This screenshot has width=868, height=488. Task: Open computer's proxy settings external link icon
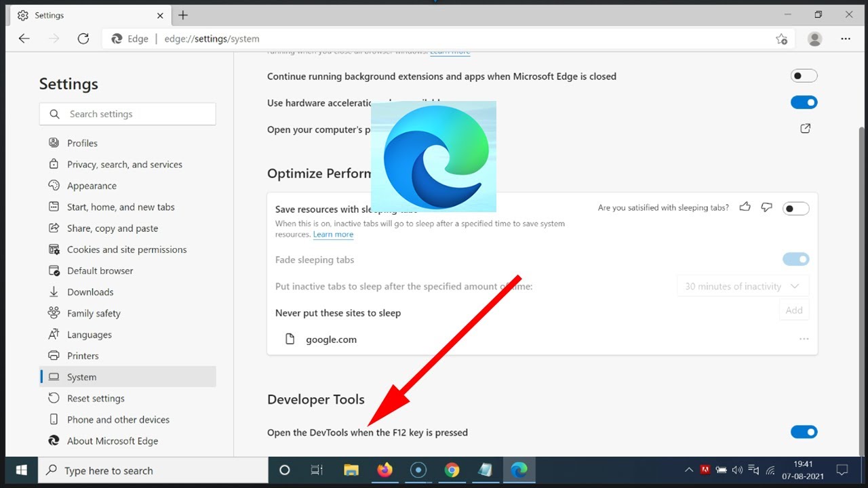806,128
